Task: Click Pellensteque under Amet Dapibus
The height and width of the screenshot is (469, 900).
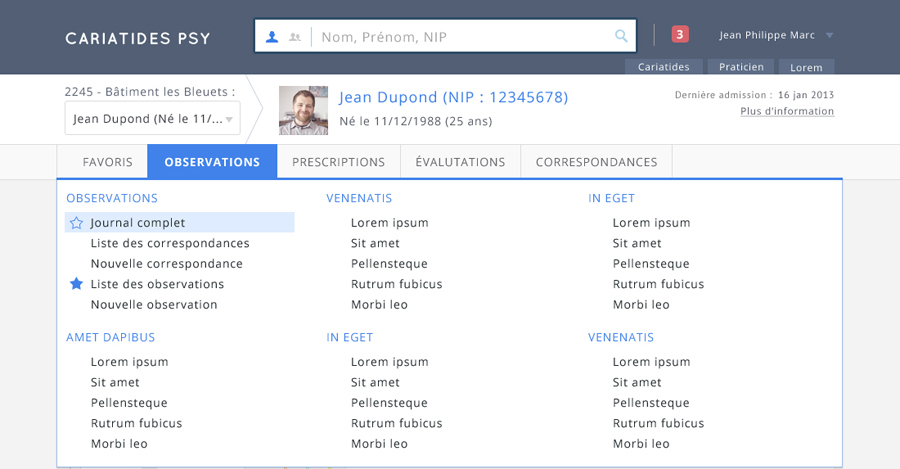Action: 129,402
